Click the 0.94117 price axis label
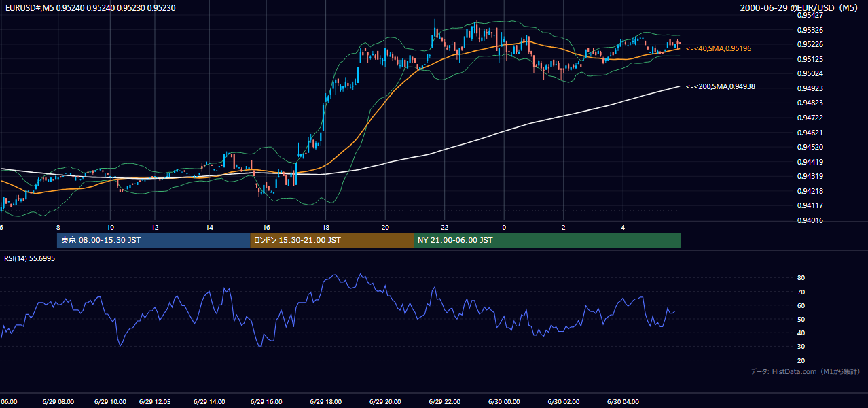Viewport: 868px width, 408px height. (810, 205)
